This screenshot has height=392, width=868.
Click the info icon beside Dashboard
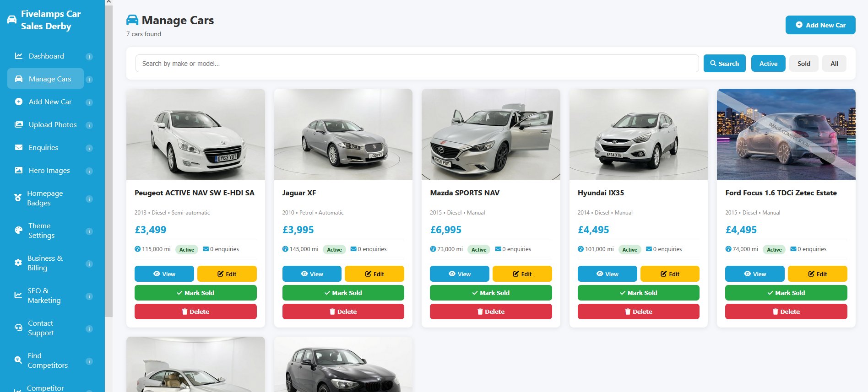[x=89, y=57]
